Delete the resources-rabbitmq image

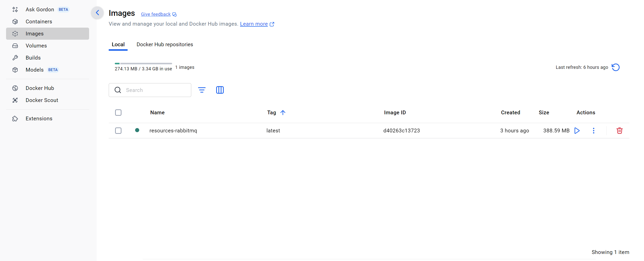[620, 131]
